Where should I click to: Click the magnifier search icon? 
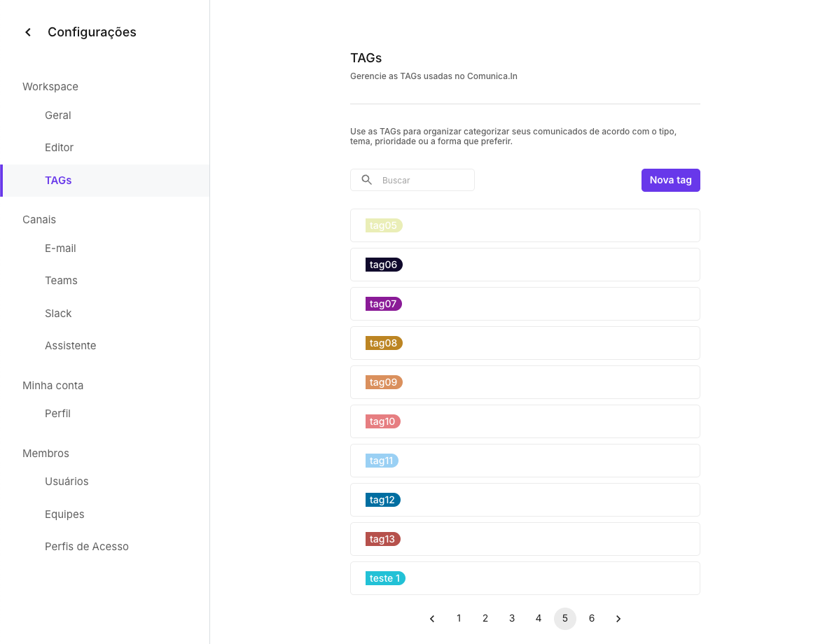pos(366,180)
